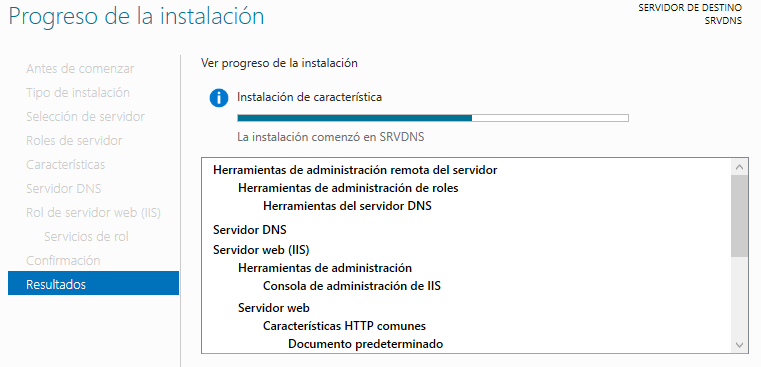The image size is (761, 367).
Task: Open the Servidor DNS step
Action: pos(64,188)
